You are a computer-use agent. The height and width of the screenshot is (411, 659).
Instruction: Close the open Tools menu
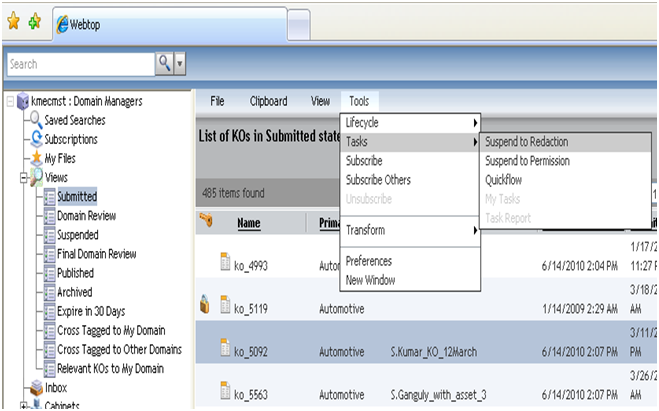(x=359, y=101)
